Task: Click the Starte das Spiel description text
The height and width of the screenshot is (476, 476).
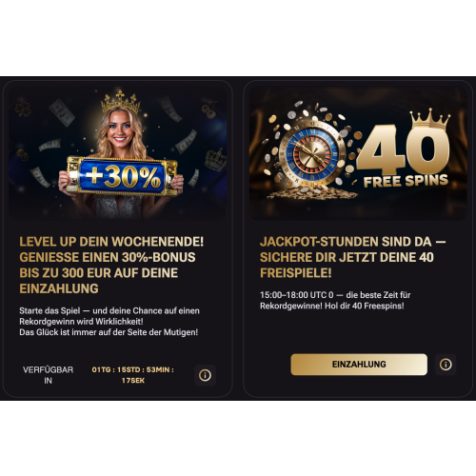Action: 109,322
